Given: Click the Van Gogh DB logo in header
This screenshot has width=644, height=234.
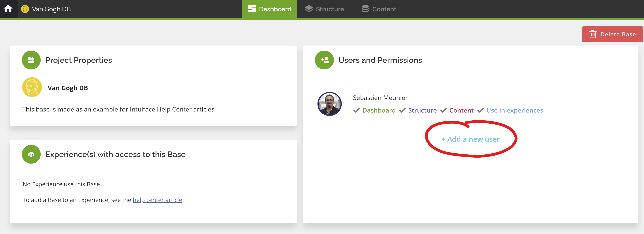Looking at the screenshot, I should click(x=25, y=9).
